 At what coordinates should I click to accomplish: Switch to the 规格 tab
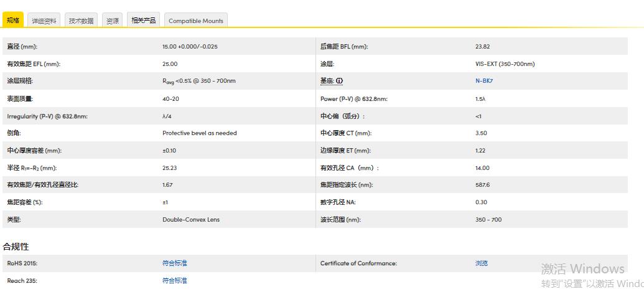pyautogui.click(x=13, y=21)
